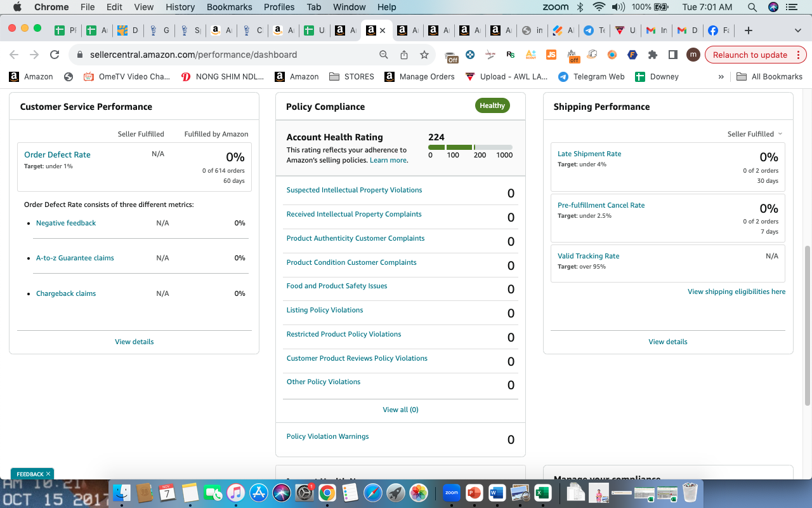
Task: Open the History menu
Action: [x=180, y=7]
